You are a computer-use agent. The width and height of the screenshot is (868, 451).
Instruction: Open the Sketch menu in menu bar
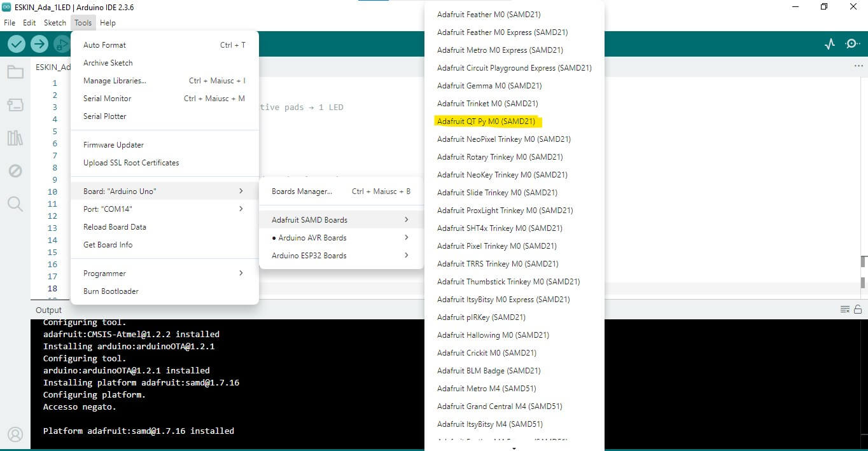tap(55, 23)
